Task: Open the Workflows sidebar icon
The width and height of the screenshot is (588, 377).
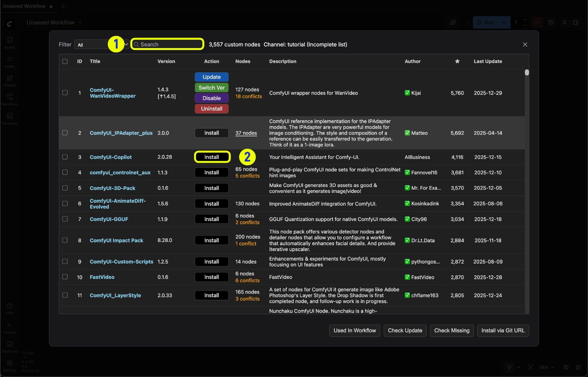Action: coord(9,100)
